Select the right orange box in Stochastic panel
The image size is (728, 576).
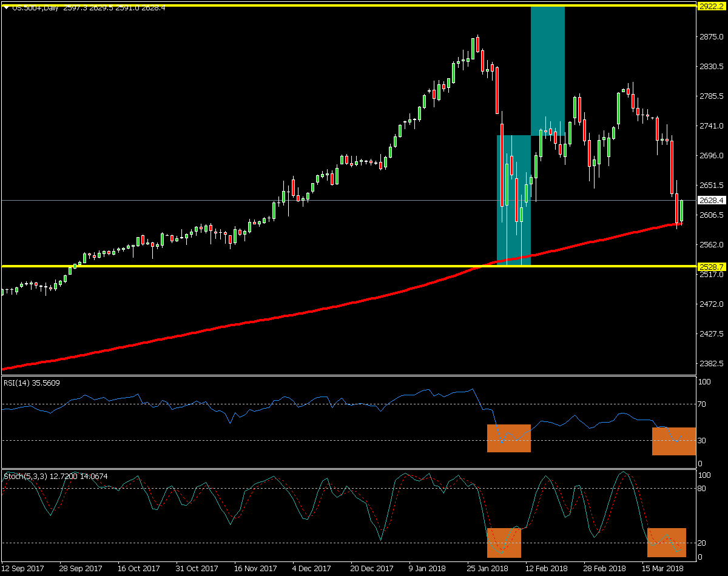667,543
